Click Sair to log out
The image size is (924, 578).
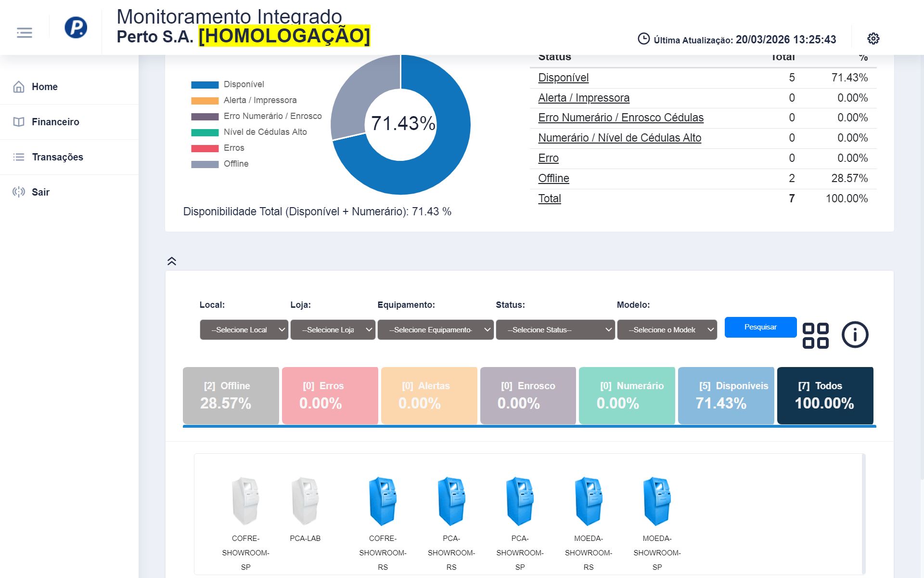(40, 192)
